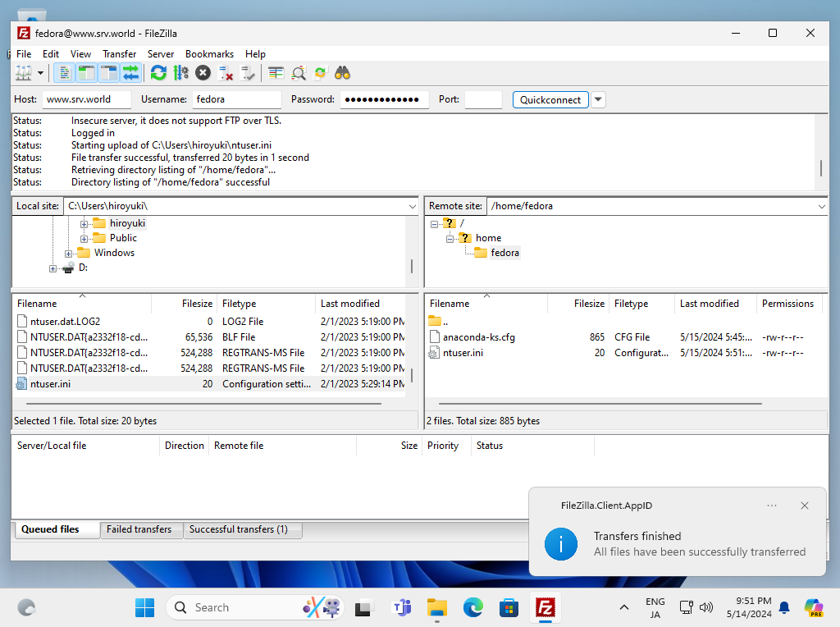This screenshot has width=840, height=627.
Task: Open notification options ellipsis menu
Action: click(x=771, y=506)
